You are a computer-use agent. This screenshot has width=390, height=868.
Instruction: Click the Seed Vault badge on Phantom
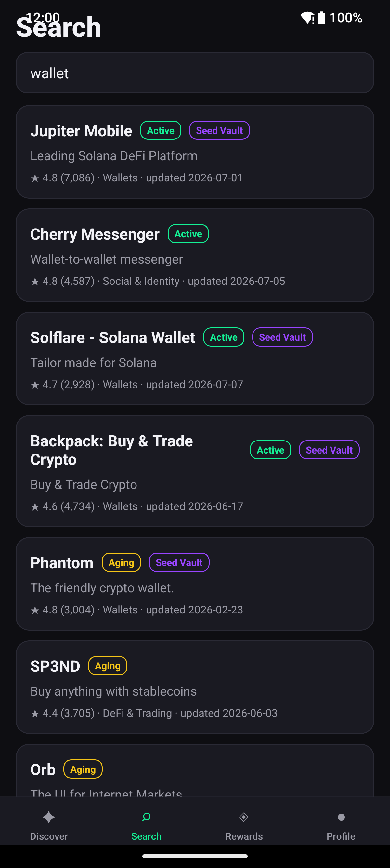click(x=179, y=562)
